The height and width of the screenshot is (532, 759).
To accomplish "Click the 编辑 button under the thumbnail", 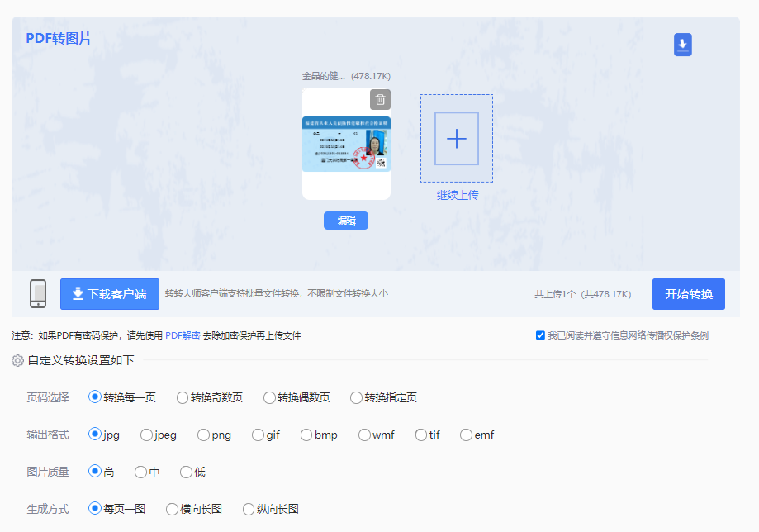I will pos(345,220).
